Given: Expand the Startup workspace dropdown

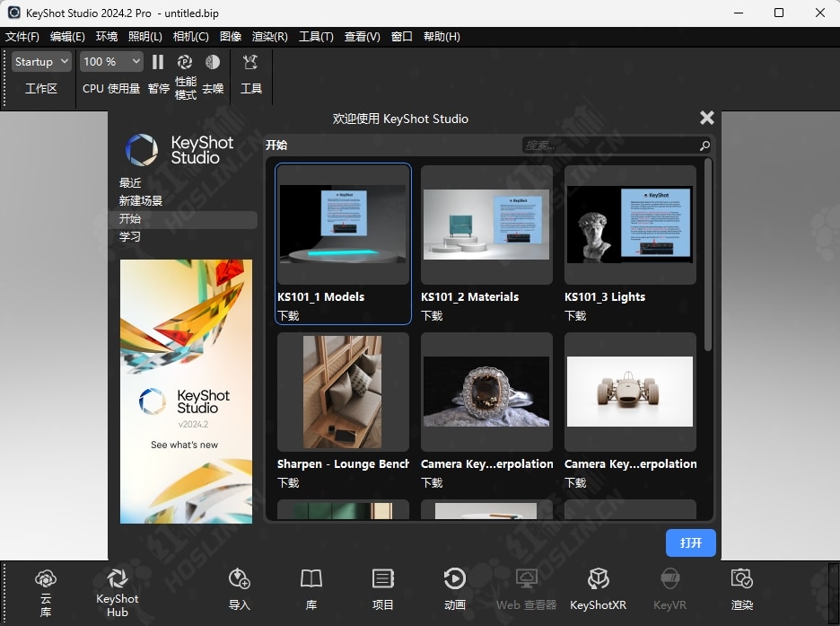Looking at the screenshot, I should point(41,62).
